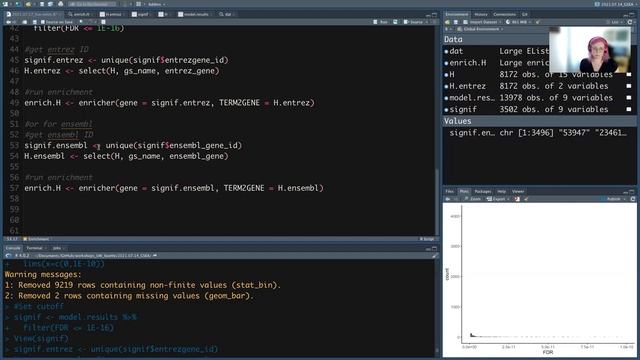Click the signif.entrez value row
The height and width of the screenshot is (360, 640).
(539, 133)
